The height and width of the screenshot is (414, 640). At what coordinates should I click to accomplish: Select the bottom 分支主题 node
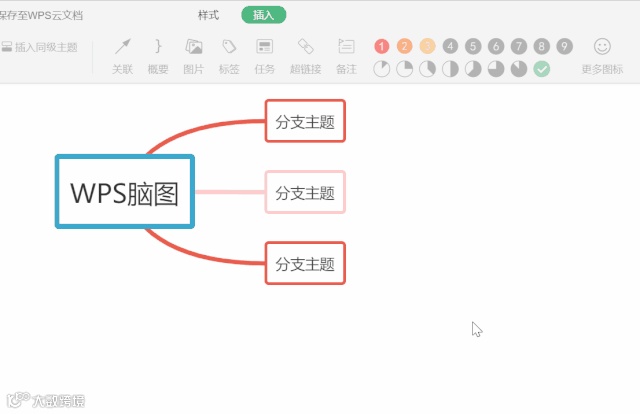(305, 263)
